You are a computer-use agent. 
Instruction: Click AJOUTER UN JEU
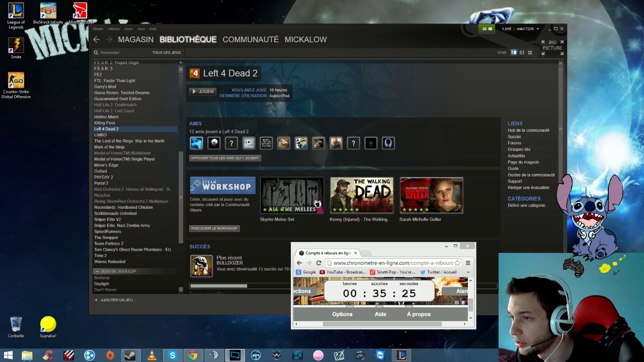tap(115, 300)
